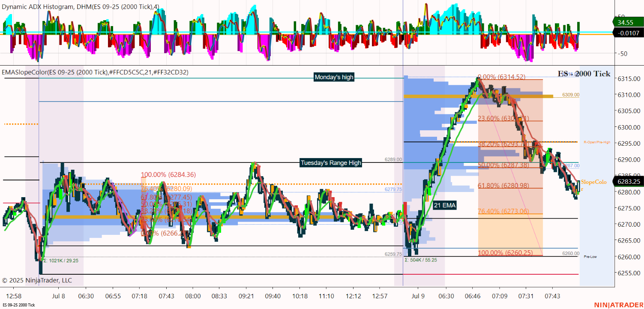Viewport: 644px width, 309px height.
Task: Click the "21 EMA" text label
Action: coord(444,205)
